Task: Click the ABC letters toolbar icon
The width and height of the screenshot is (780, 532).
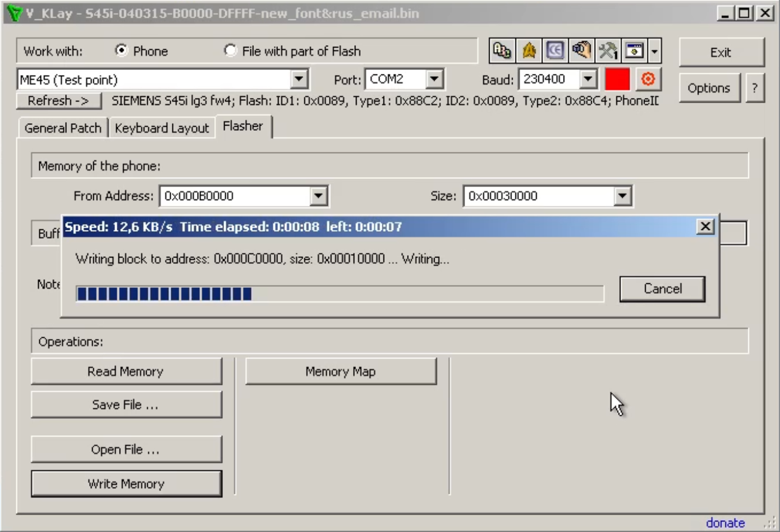Action: [501, 51]
